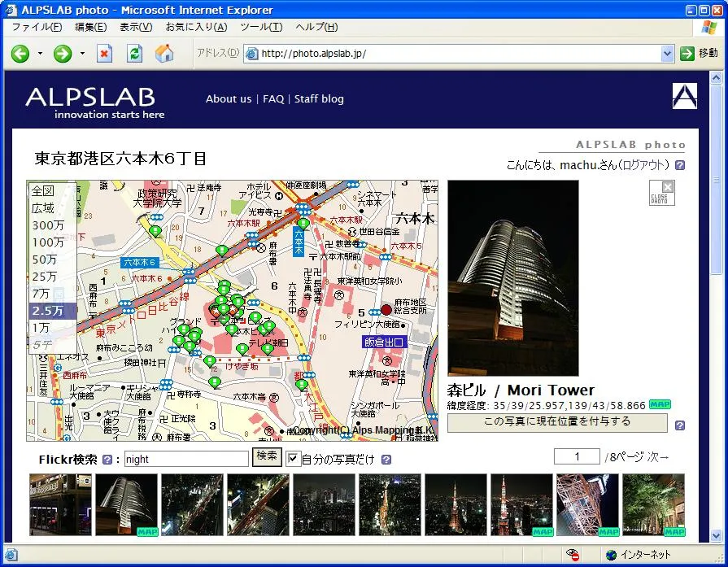
Task: Click the 移動 Go button
Action: pyautogui.click(x=700, y=54)
